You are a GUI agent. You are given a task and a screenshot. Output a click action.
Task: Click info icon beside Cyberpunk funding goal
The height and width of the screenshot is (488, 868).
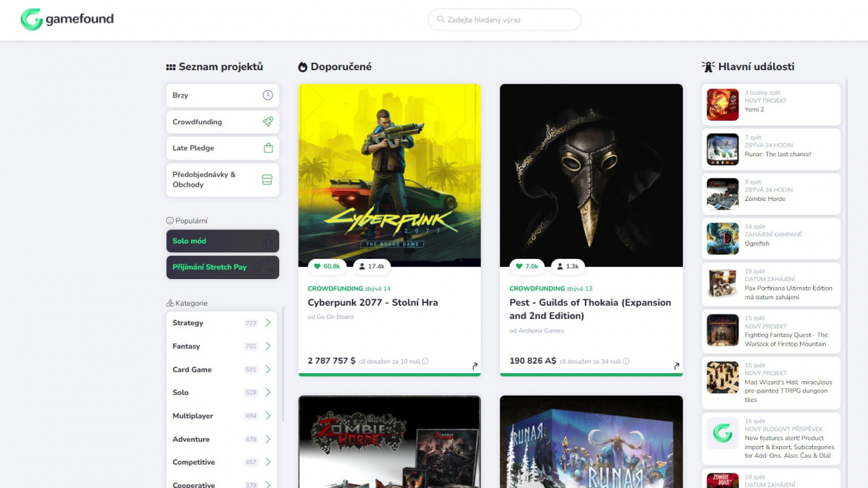[425, 361]
